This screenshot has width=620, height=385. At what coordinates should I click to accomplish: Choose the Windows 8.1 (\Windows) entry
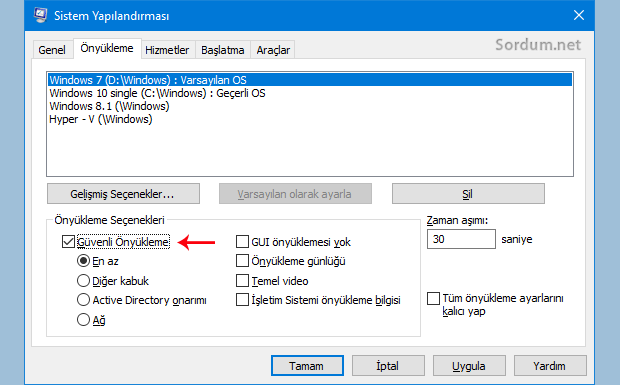(310, 106)
